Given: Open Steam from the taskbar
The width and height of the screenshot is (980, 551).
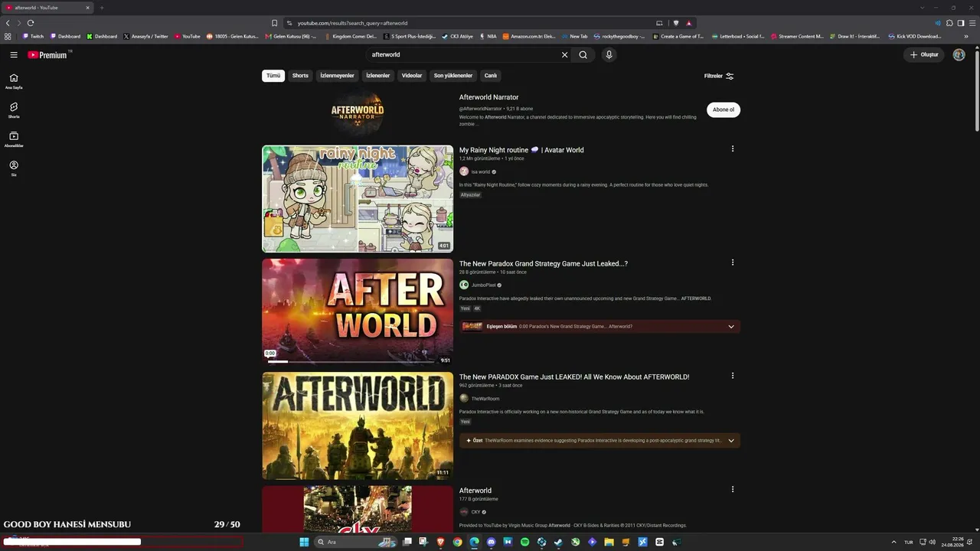Looking at the screenshot, I should click(558, 542).
